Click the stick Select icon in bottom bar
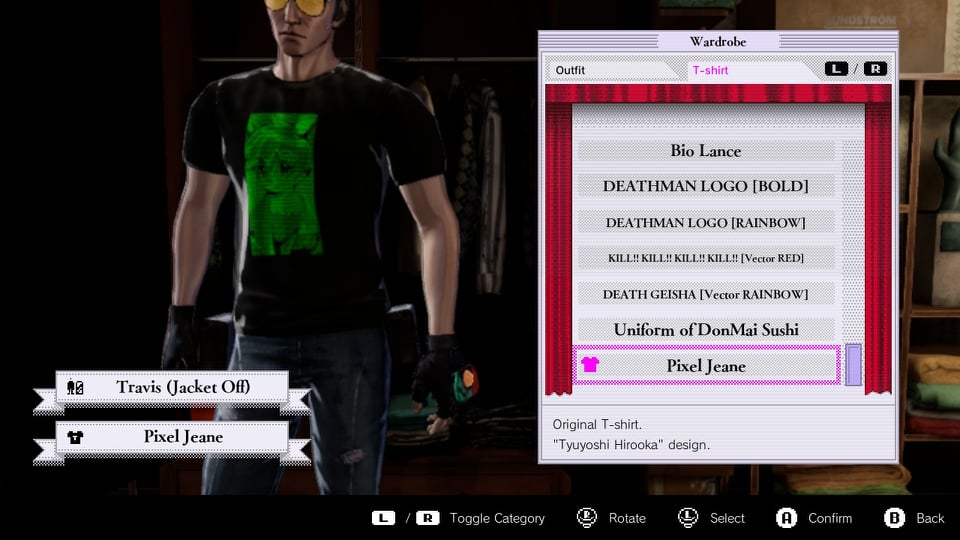960x540 pixels. tap(688, 518)
